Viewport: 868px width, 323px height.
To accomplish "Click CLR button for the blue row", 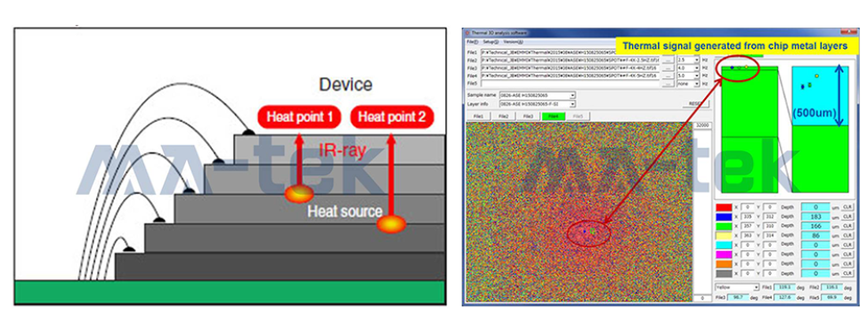I will tap(848, 217).
